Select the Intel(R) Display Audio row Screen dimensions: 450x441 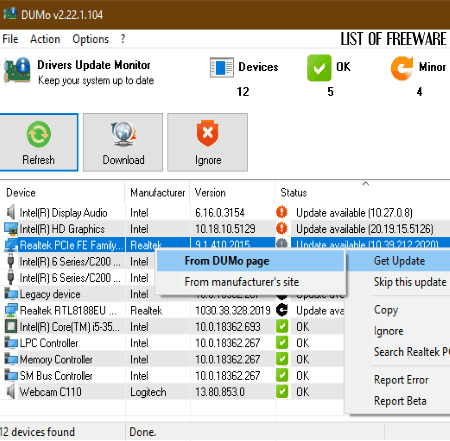click(225, 212)
